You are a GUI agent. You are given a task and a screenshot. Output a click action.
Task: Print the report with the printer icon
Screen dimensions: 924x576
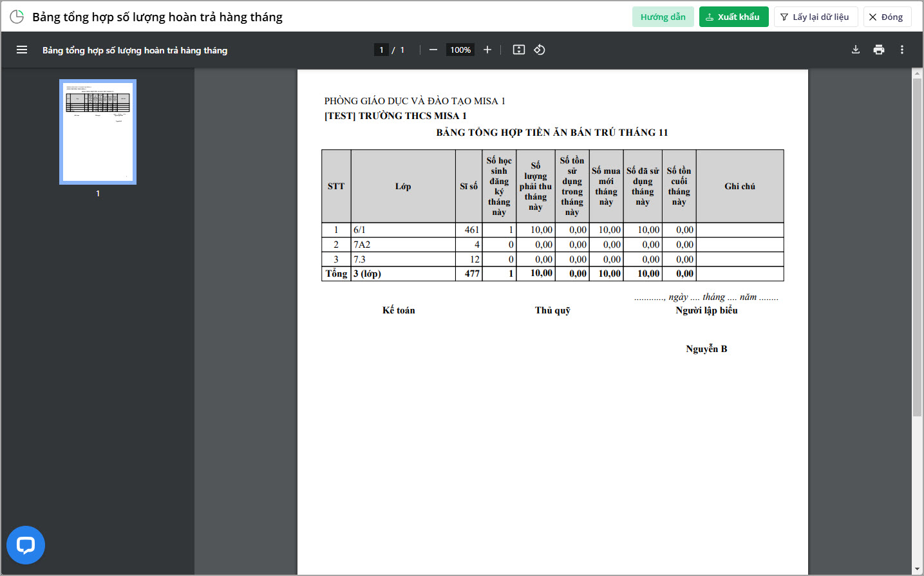coord(879,50)
